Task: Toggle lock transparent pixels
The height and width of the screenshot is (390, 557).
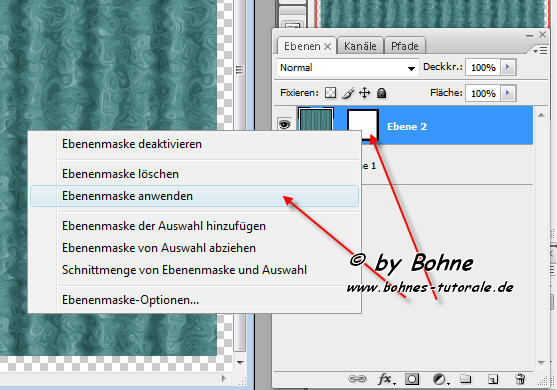Action: [330, 93]
